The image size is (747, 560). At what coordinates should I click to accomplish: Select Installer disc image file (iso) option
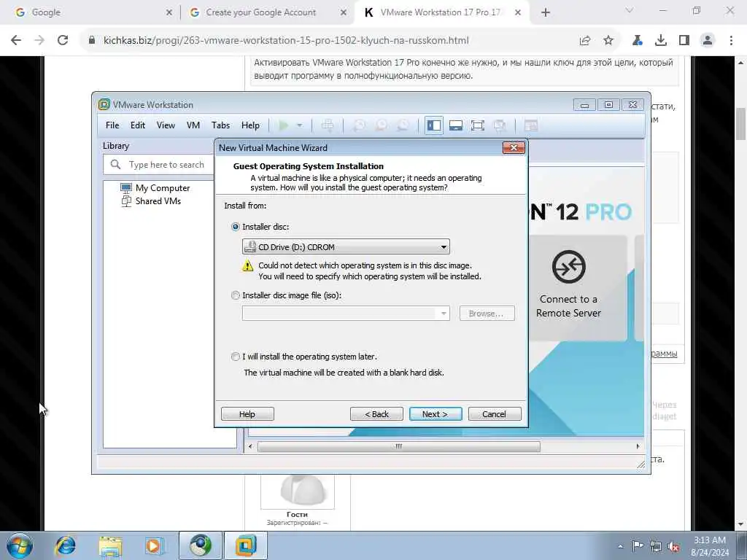coord(236,295)
